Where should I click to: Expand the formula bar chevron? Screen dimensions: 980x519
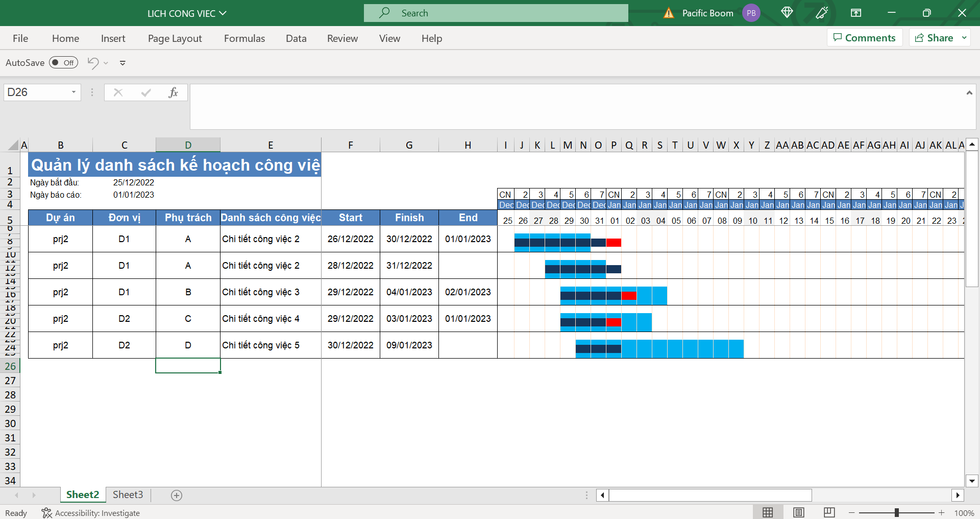(x=969, y=93)
